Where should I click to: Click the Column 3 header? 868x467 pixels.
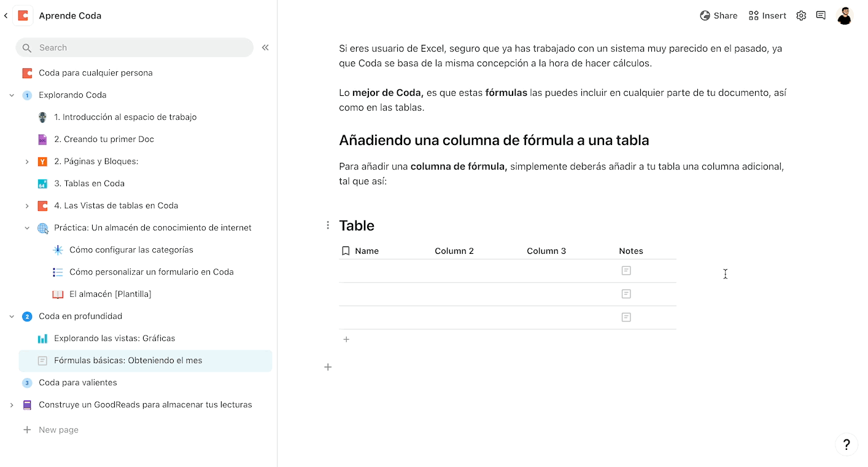[546, 251]
